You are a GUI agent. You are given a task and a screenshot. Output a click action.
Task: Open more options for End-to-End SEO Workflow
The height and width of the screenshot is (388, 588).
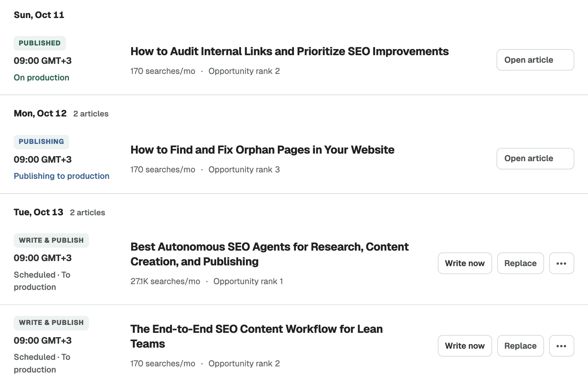click(x=561, y=346)
